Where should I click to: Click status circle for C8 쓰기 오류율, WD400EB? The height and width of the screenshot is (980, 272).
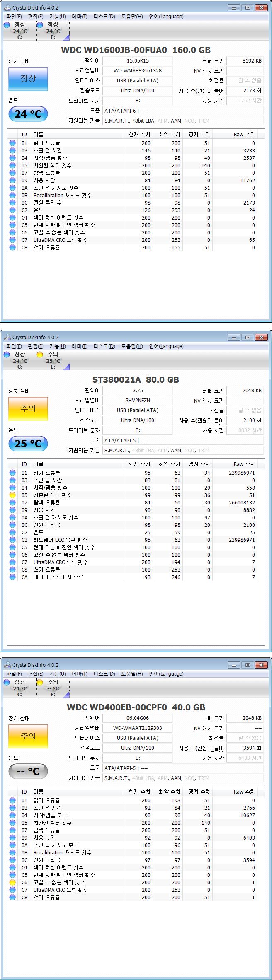[x=12, y=897]
